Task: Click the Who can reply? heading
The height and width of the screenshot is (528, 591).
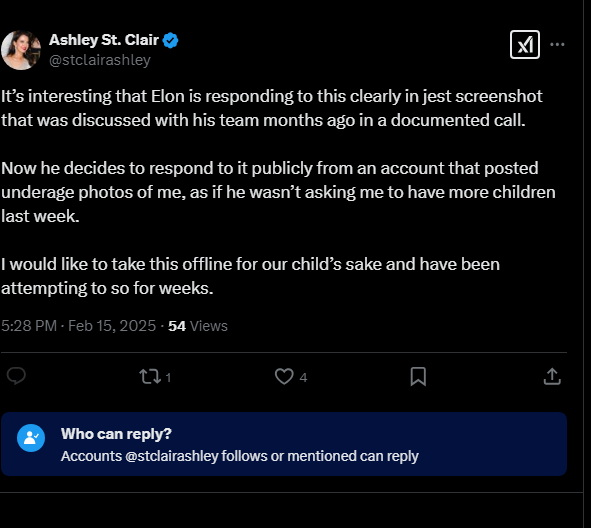Action: click(116, 434)
